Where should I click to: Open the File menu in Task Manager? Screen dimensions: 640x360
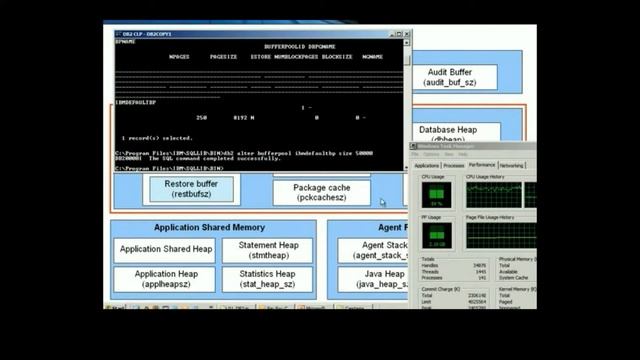tap(415, 154)
